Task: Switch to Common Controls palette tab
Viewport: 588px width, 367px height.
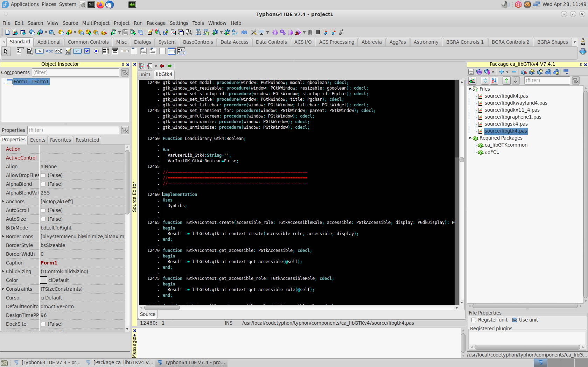Action: [x=88, y=42]
